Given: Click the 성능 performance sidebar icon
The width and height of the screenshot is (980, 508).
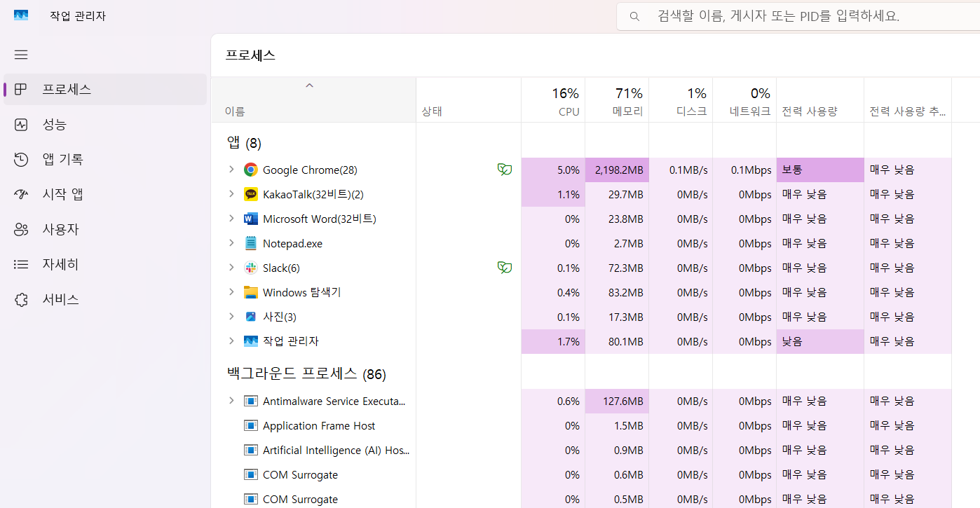Looking at the screenshot, I should 21,125.
